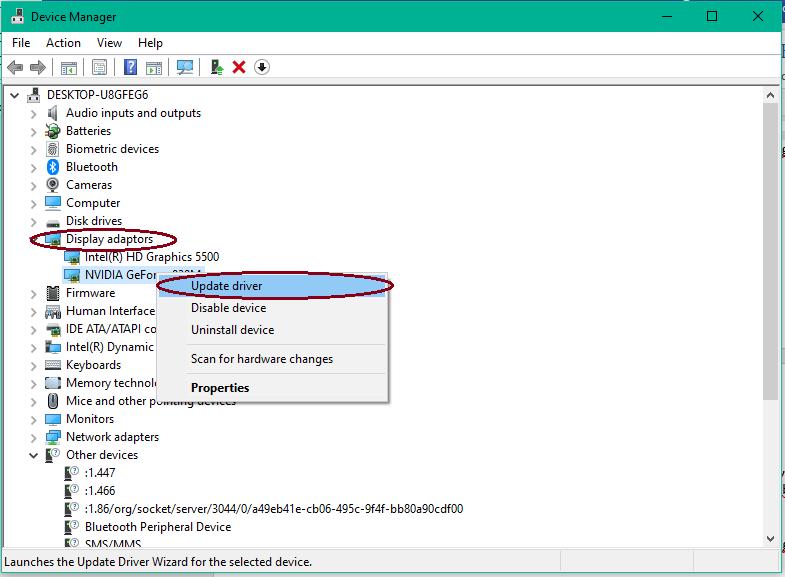Click Scan for hardware changes monitor icon
Screen dimensions: 785x577
[x=185, y=67]
